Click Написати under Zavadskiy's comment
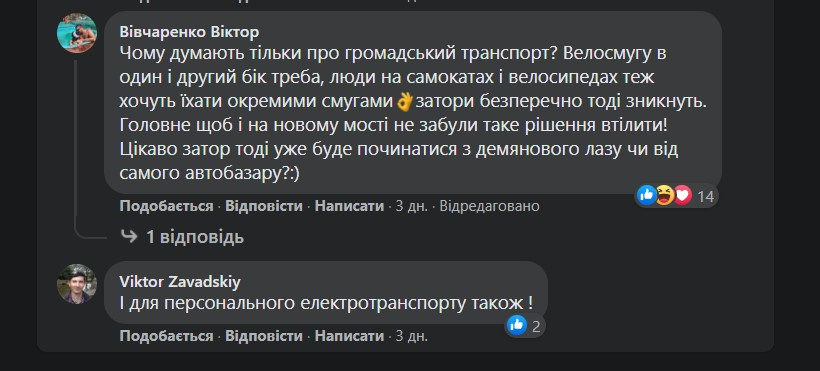Screen dimensions: 820x371 click(349, 336)
